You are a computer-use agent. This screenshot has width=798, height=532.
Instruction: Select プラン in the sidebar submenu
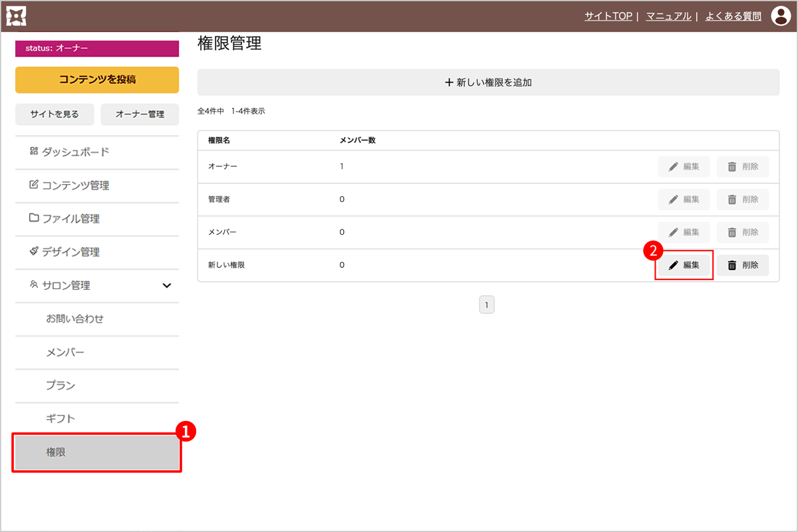pos(61,385)
